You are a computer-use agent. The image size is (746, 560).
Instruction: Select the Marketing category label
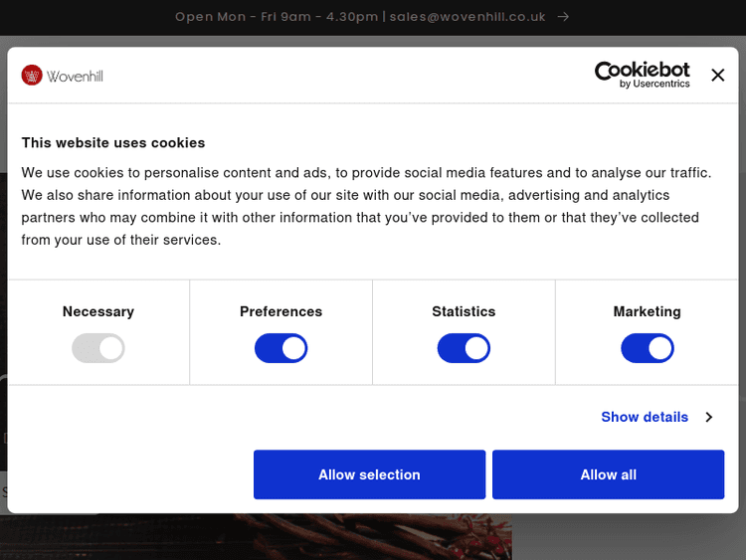pos(647,311)
